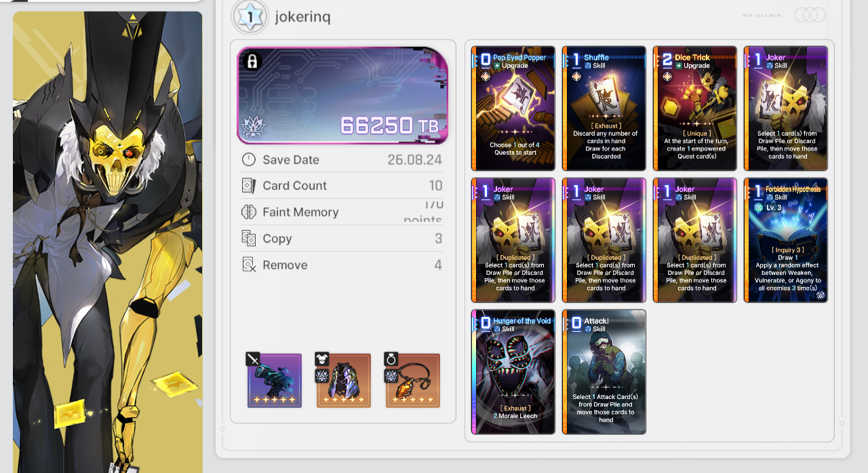The height and width of the screenshot is (473, 868).
Task: Click the Skill type icon on the Shuffle card
Action: pos(588,66)
